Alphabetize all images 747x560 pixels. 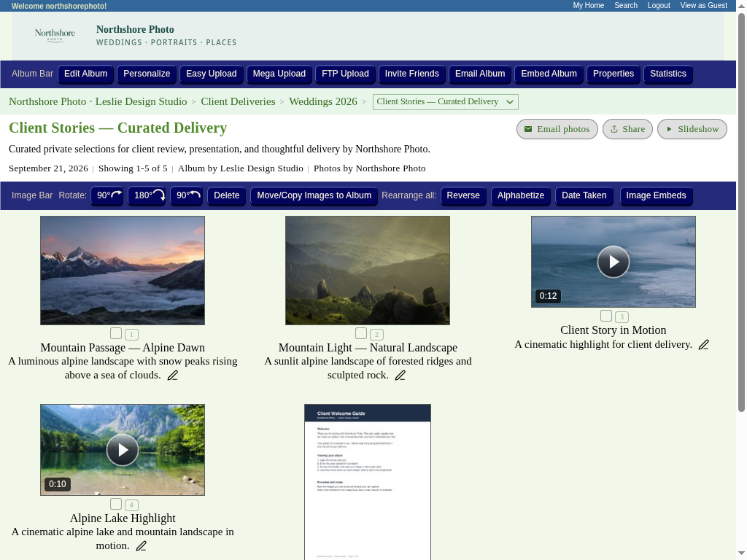click(521, 195)
